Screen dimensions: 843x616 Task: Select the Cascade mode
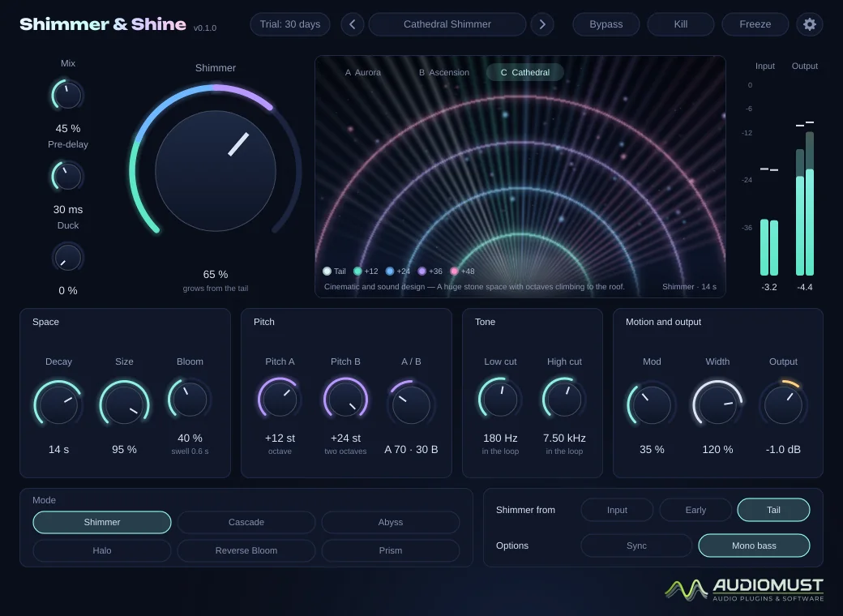tap(246, 523)
